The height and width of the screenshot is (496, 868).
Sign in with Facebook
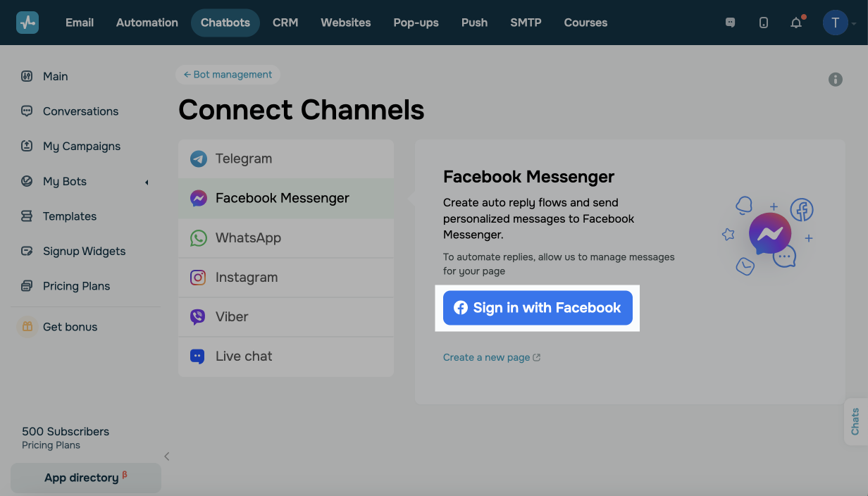(x=537, y=308)
